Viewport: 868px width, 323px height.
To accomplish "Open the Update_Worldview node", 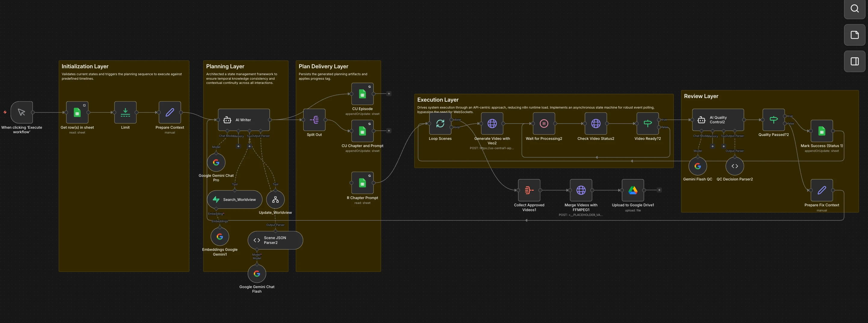I will point(275,200).
